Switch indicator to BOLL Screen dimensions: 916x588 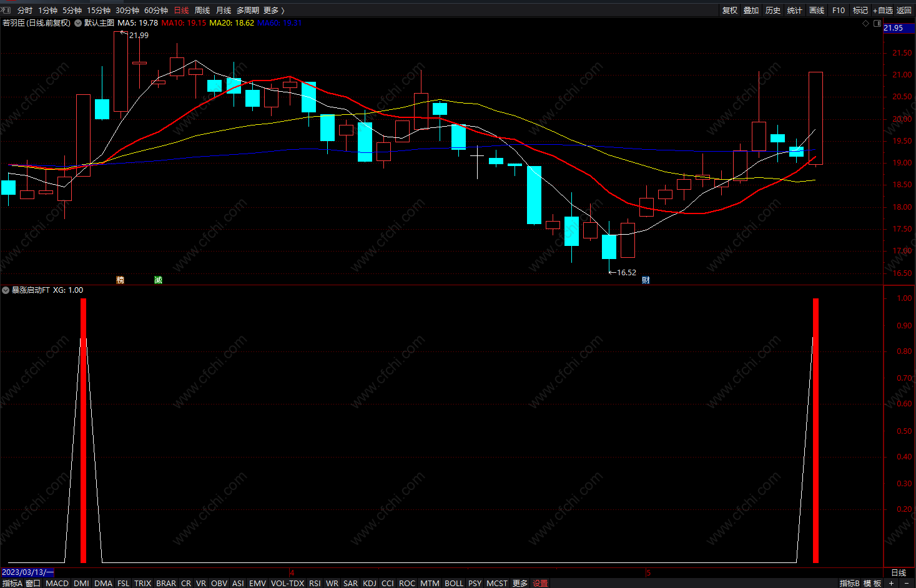[455, 584]
